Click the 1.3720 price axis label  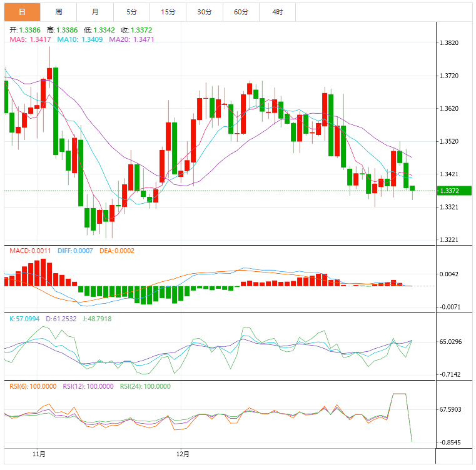tap(449, 76)
